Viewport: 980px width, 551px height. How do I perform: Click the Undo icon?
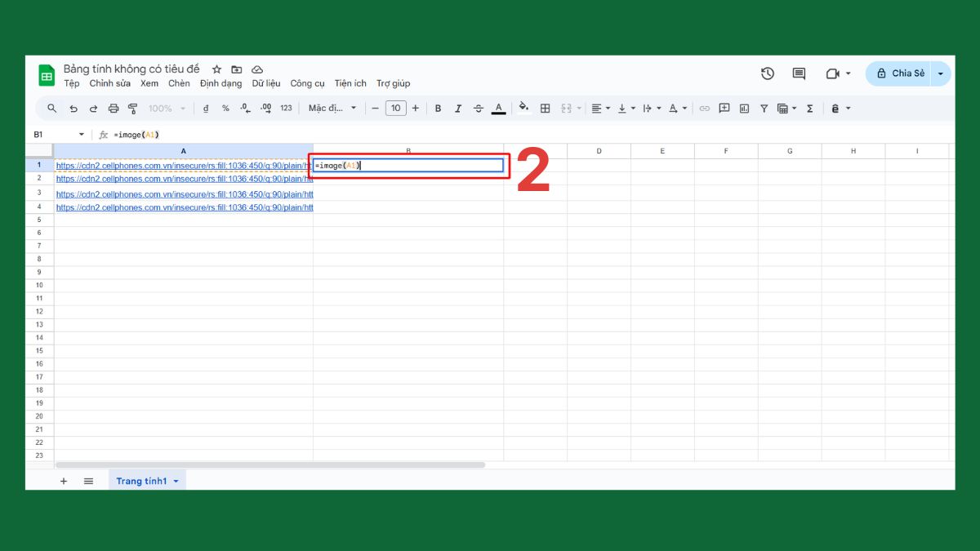point(73,108)
